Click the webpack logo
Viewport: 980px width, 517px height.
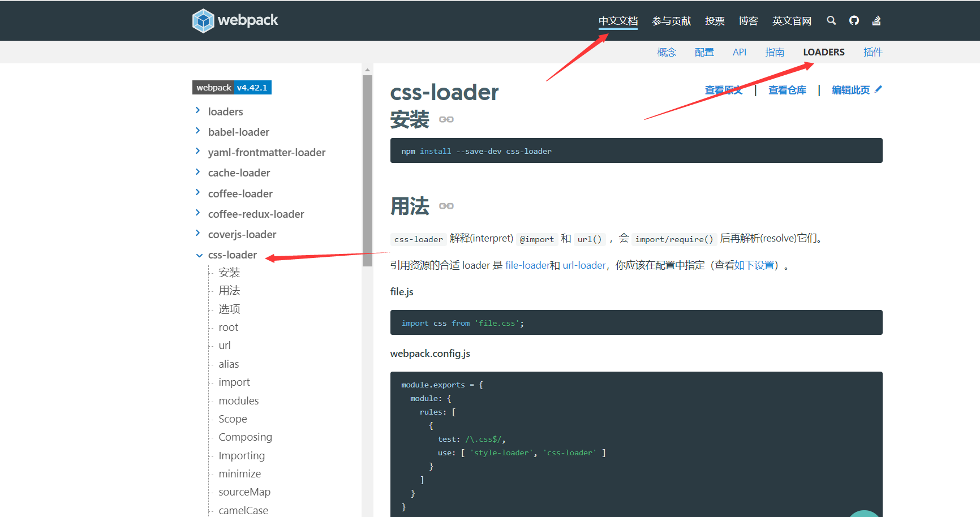click(x=235, y=21)
